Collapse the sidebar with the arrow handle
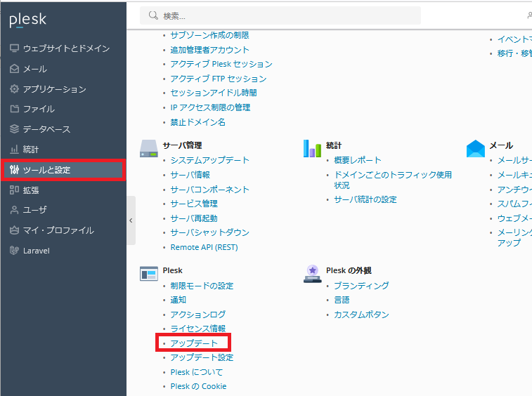Screen dimensions: 532x396 131,220
